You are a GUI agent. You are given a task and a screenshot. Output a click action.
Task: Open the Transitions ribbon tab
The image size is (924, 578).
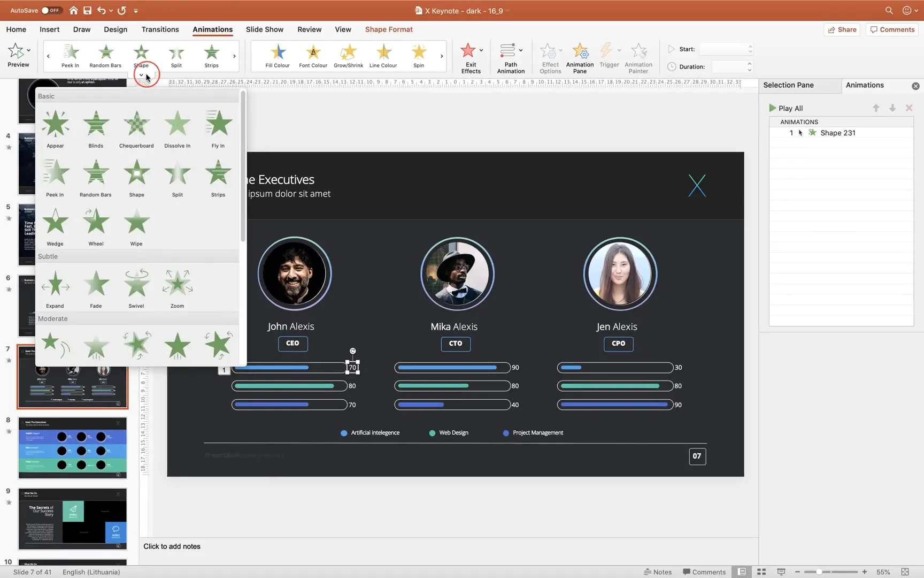[160, 29]
